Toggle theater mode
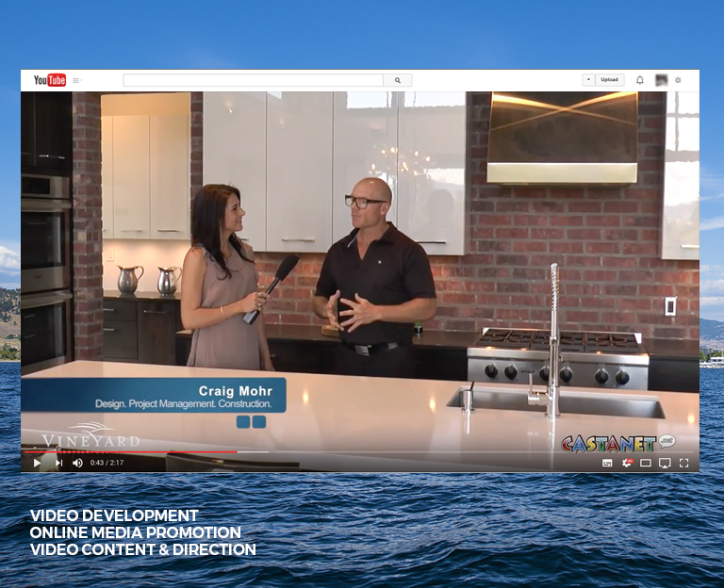Screen dimensions: 724x588 [646, 463]
